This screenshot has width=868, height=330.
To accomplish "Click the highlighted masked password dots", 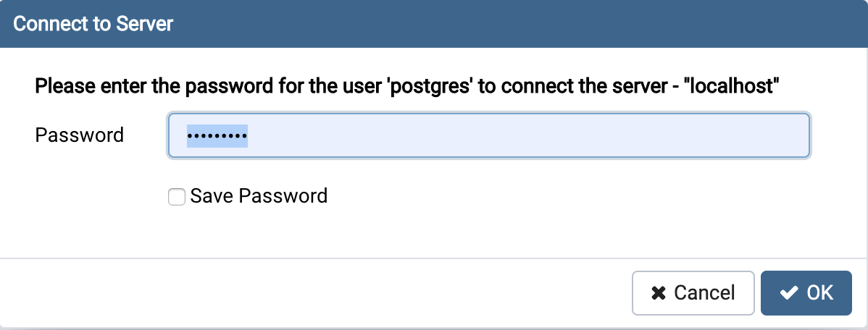I will click(x=217, y=135).
